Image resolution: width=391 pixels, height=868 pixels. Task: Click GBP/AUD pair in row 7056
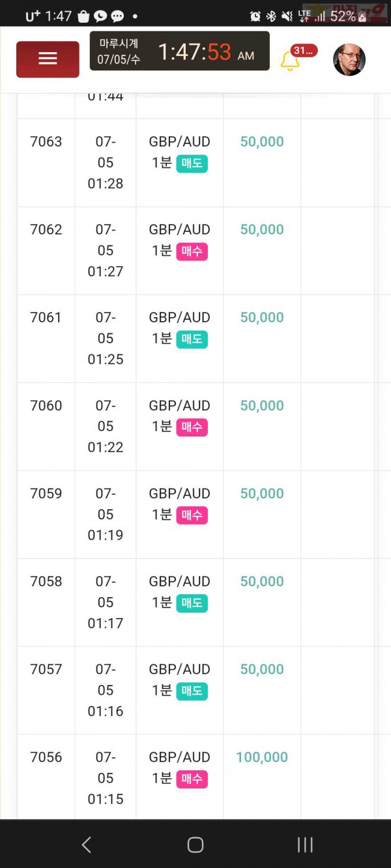tap(179, 757)
